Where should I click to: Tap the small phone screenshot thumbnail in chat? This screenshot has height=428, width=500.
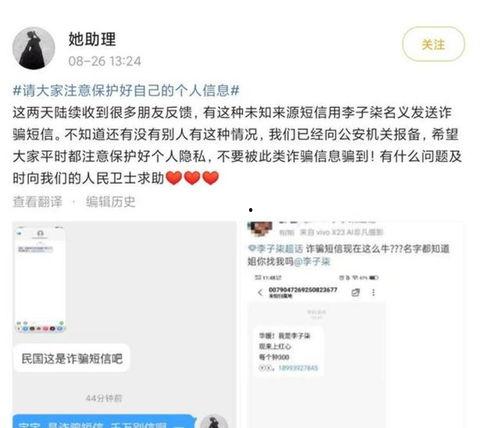click(x=40, y=280)
